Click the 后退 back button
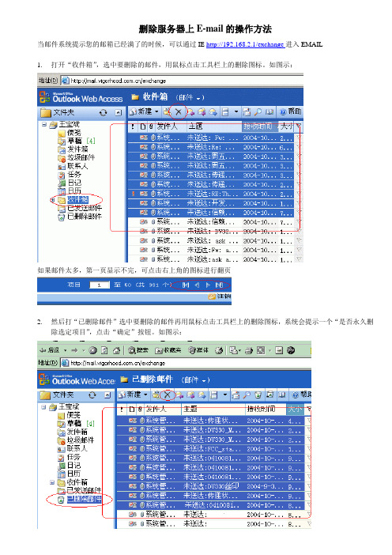 [50, 350]
